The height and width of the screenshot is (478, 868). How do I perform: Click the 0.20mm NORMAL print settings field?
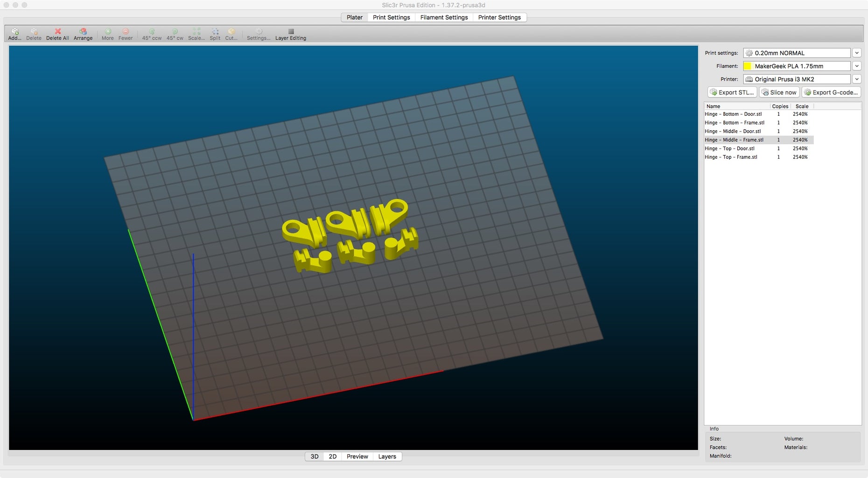point(797,53)
